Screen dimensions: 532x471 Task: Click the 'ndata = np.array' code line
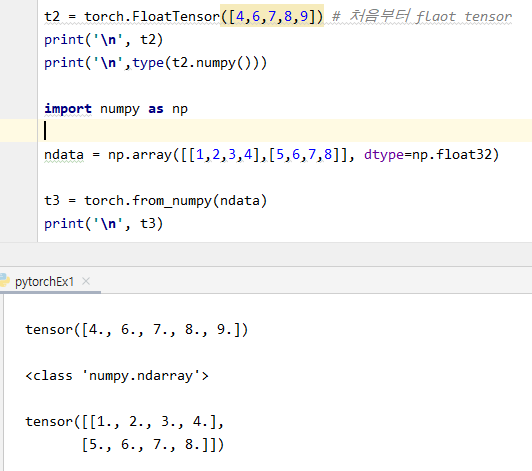(x=271, y=155)
